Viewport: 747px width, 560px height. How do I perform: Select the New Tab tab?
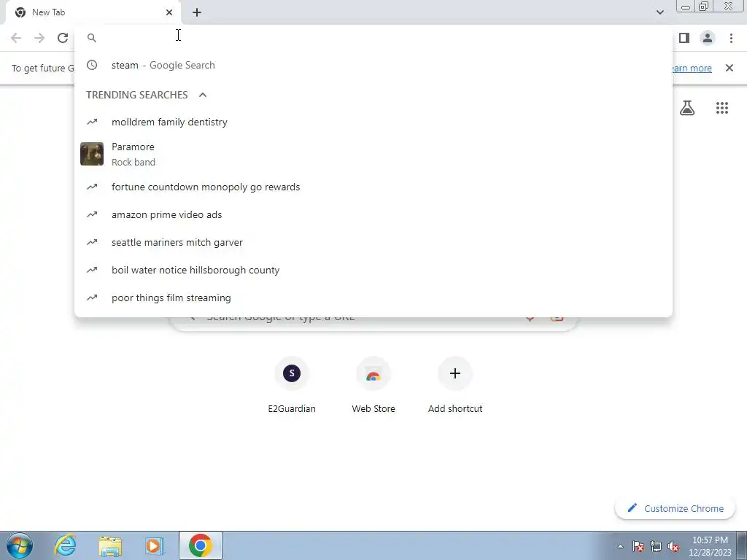tap(93, 12)
